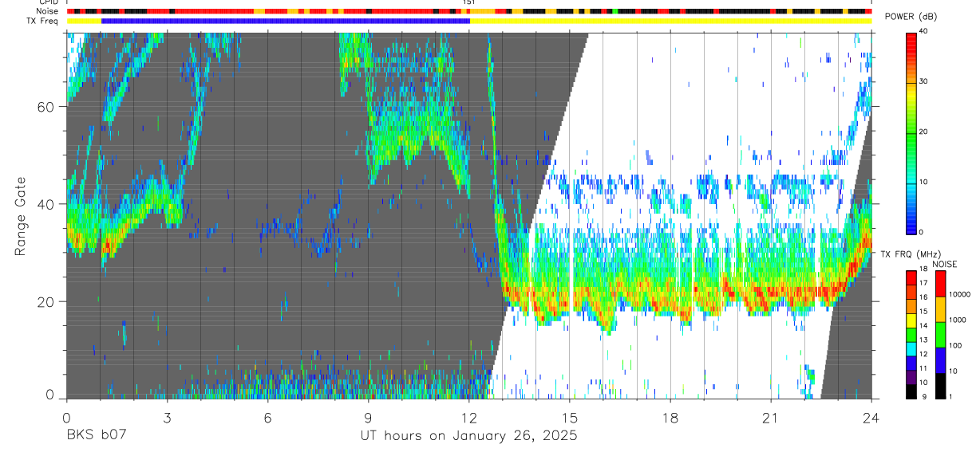The image size is (980, 452).
Task: Click the '3' tick on the UT hours axis
Action: pyautogui.click(x=167, y=418)
